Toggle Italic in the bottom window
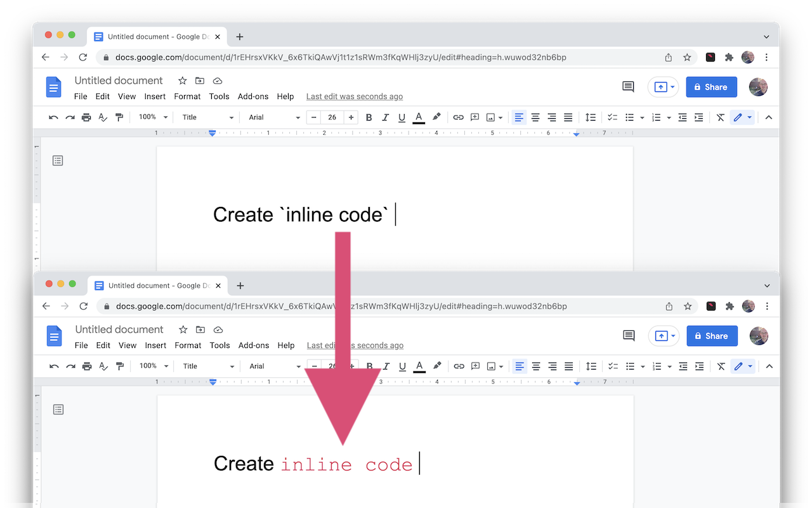Viewport: 812px width, 508px height. point(386,366)
